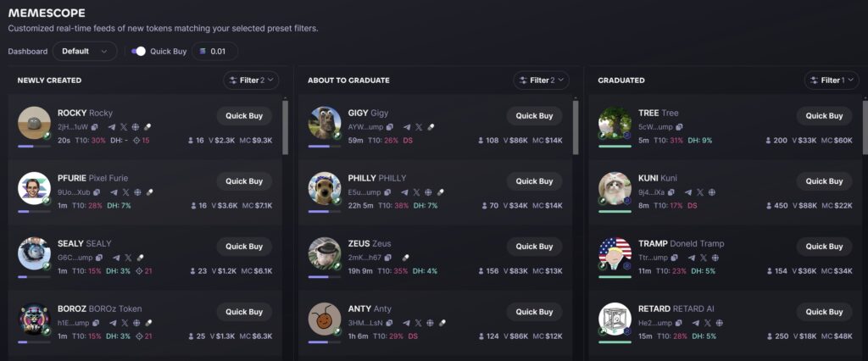
Task: Open the ZEUS token avatar thumbnail
Action: [325, 253]
